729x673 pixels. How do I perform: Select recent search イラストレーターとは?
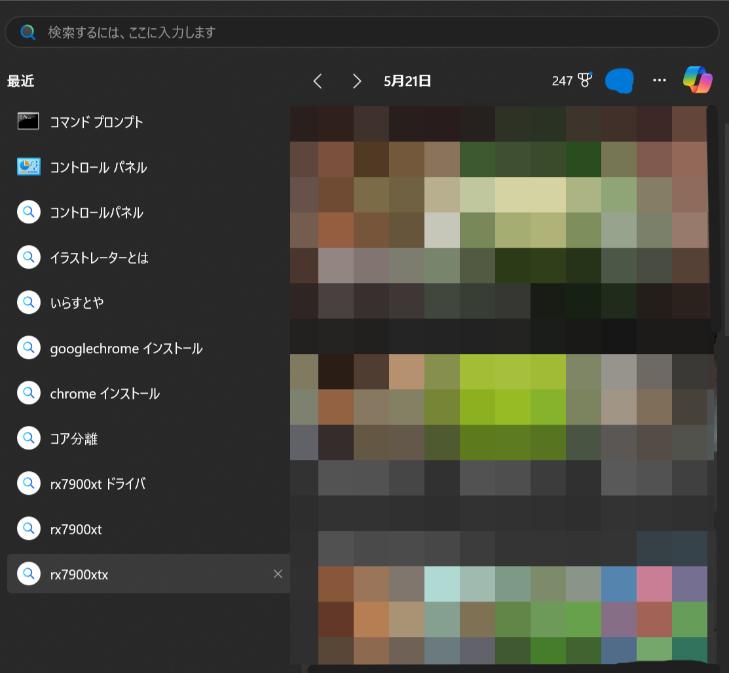click(x=148, y=257)
